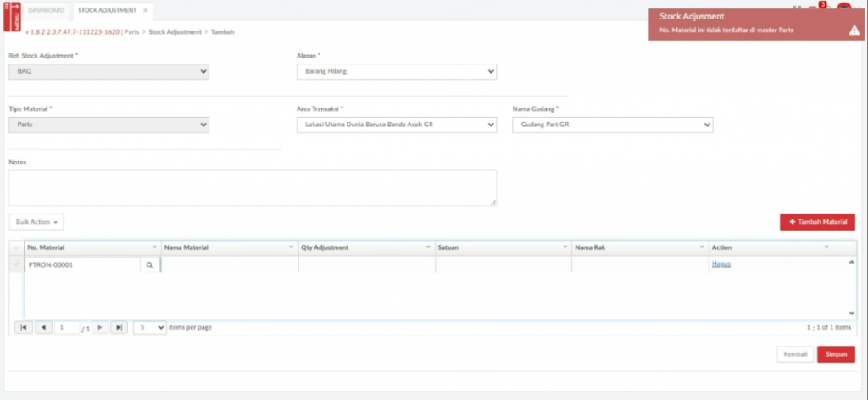Go to the first grid page
This screenshot has height=400, width=868.
[24, 327]
